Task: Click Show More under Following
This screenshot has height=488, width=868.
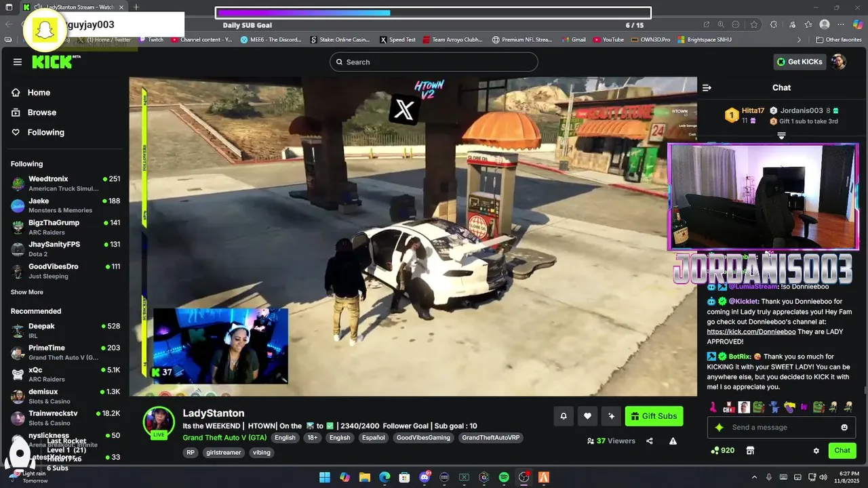Action: point(27,292)
